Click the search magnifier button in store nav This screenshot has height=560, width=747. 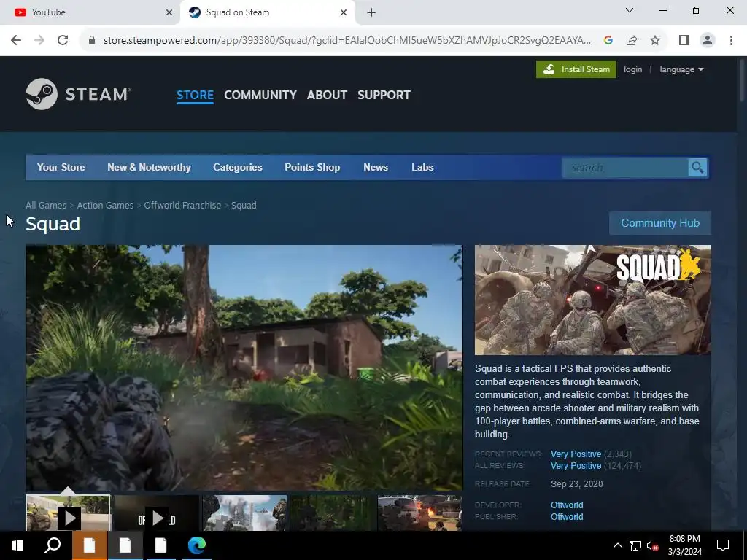click(697, 168)
